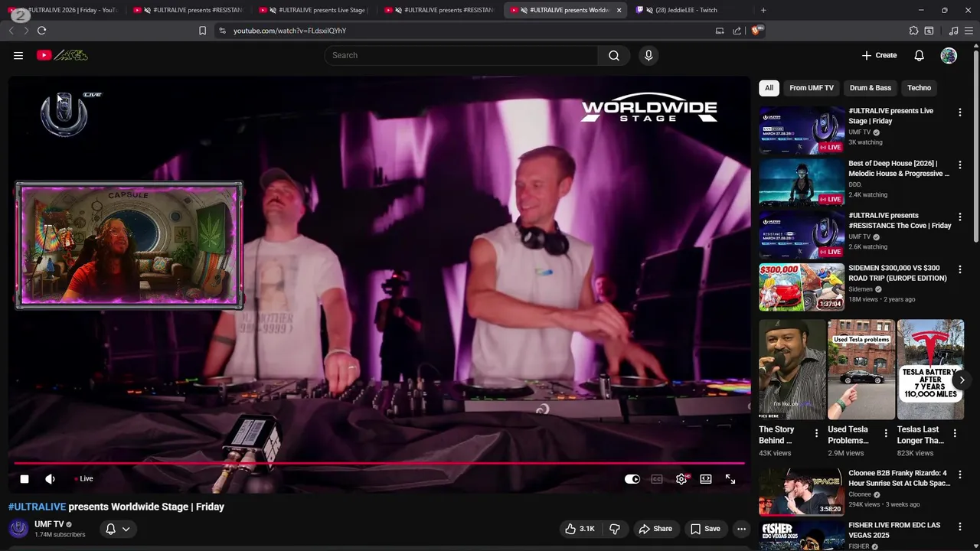Stop the live video with the square button
Viewport: 980px width, 551px height.
pyautogui.click(x=24, y=479)
